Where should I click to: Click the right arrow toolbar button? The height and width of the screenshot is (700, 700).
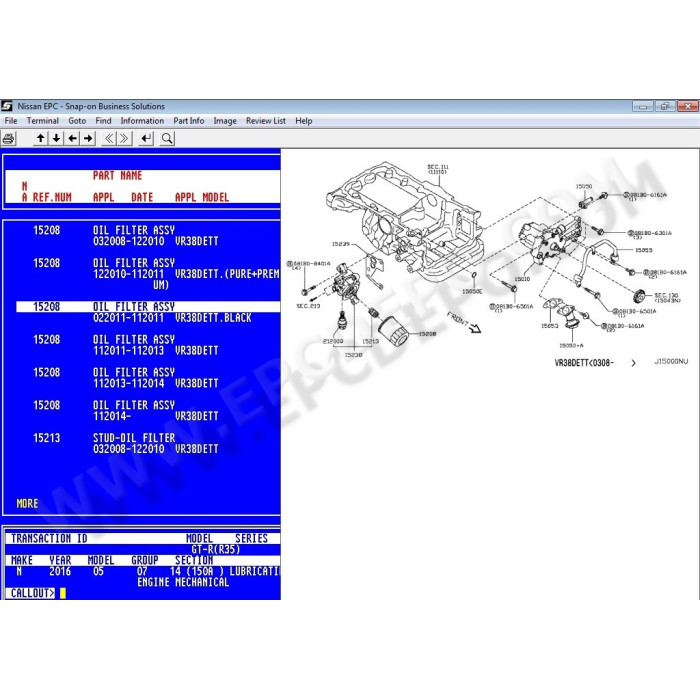coord(88,138)
